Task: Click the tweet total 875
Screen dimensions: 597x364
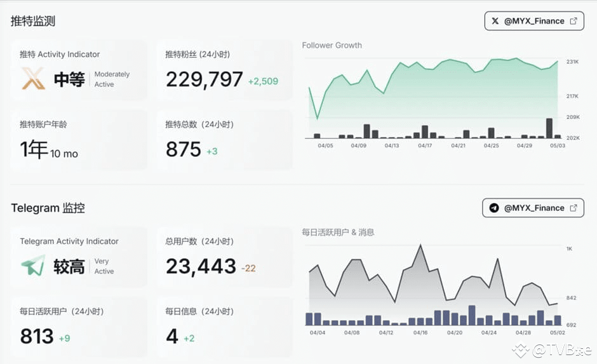Action: (183, 149)
